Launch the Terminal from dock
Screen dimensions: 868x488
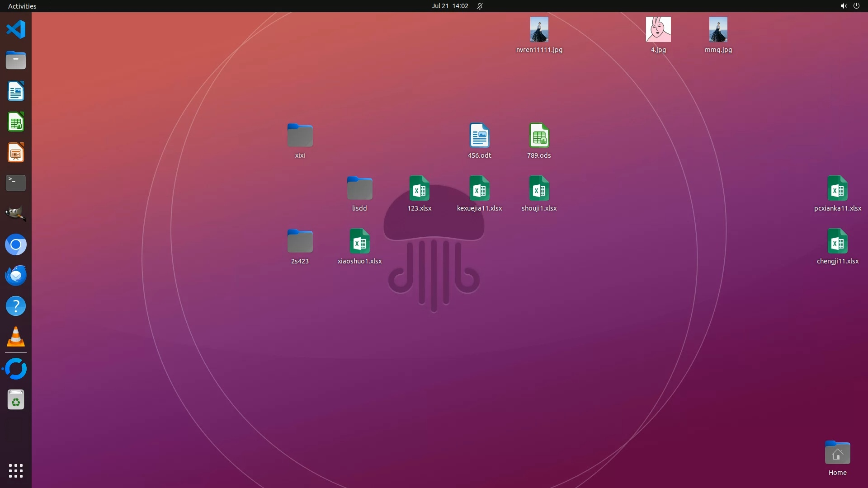click(x=16, y=183)
